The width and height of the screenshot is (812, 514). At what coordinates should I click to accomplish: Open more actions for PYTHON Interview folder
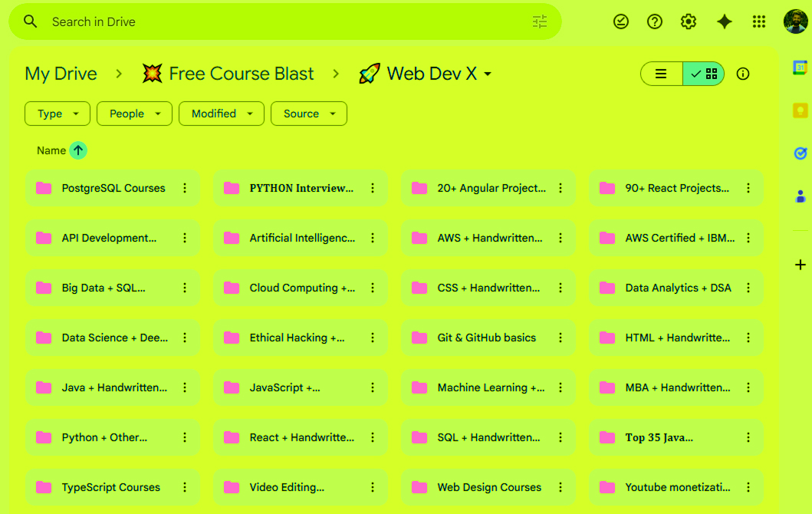(x=373, y=188)
